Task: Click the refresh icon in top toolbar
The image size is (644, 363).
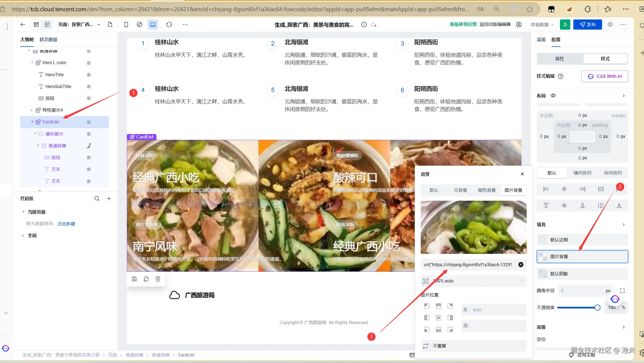Action: [169, 24]
